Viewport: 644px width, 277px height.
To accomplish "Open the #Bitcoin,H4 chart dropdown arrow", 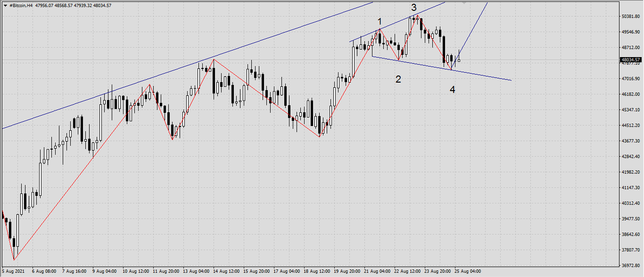I will click(x=5, y=5).
